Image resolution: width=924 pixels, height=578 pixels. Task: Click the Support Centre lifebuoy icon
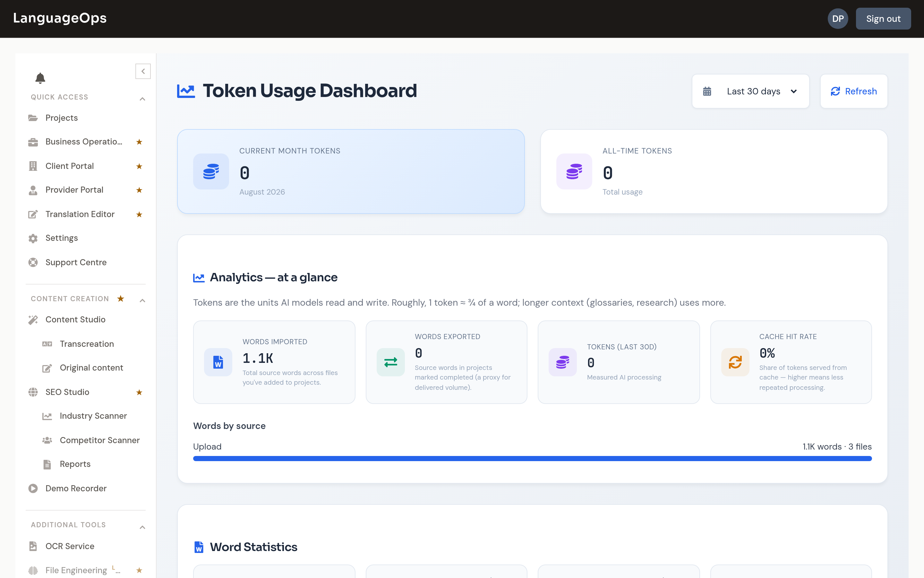pos(33,262)
